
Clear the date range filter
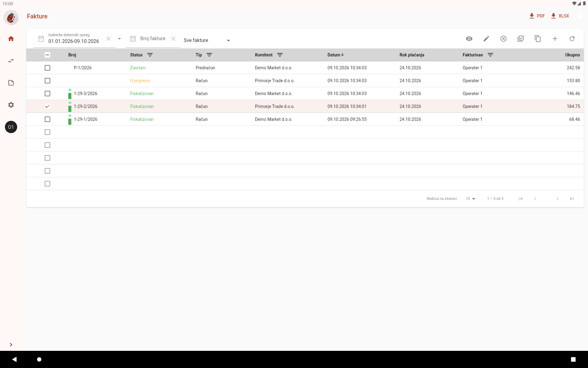108,39
